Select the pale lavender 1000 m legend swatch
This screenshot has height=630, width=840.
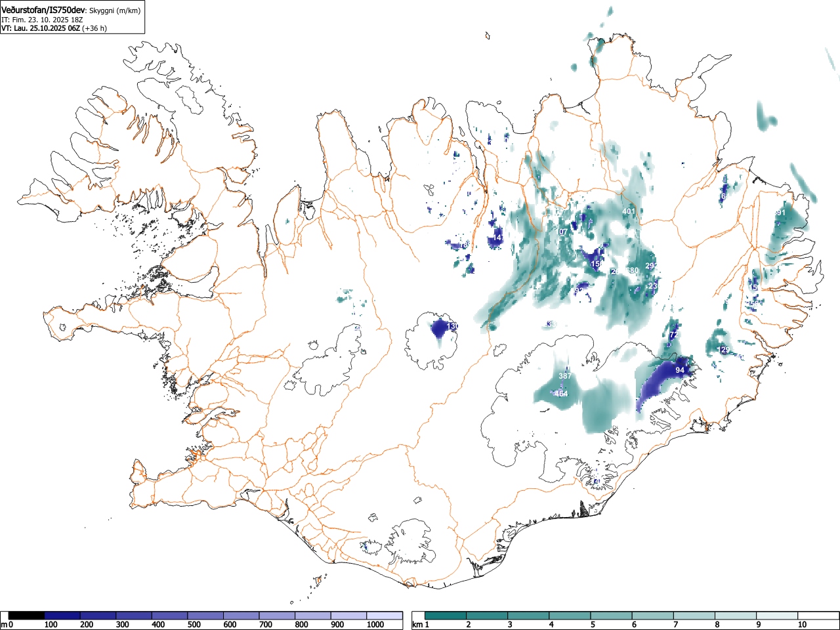385,616
